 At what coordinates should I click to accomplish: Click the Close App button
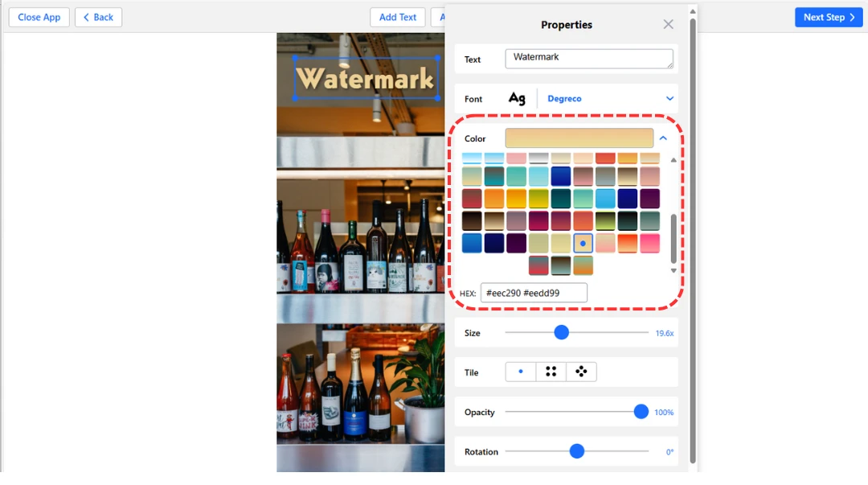(x=39, y=18)
